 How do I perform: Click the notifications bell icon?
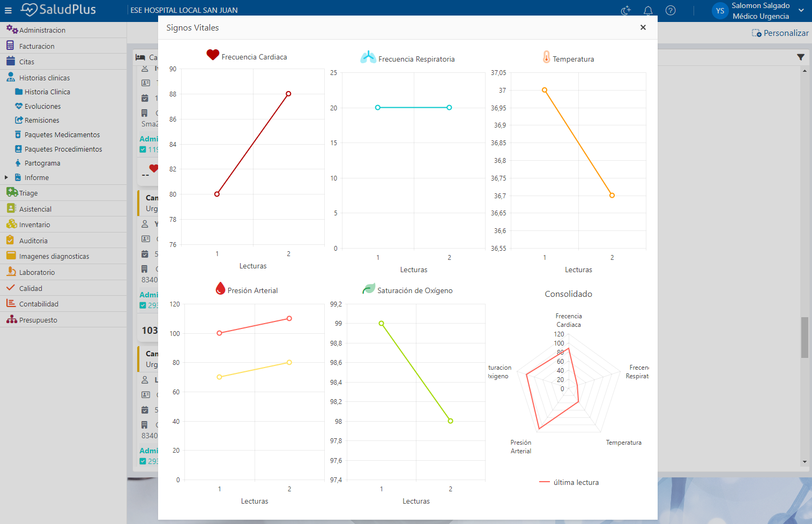pyautogui.click(x=648, y=11)
